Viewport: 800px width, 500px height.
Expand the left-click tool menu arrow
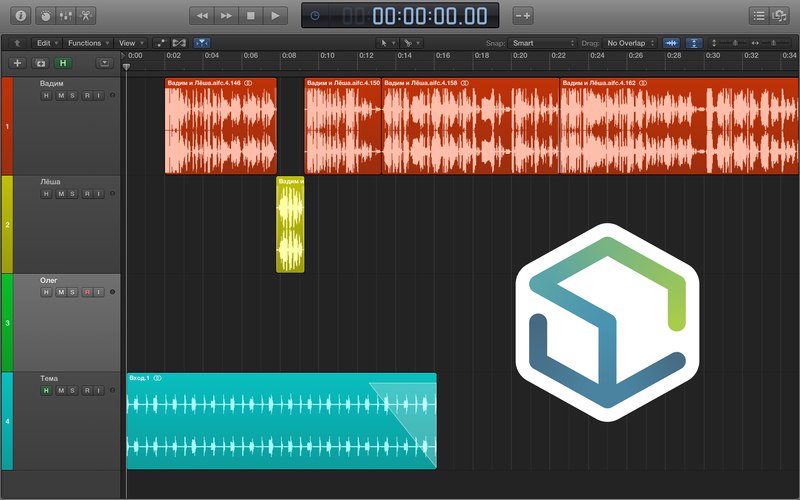click(x=394, y=43)
